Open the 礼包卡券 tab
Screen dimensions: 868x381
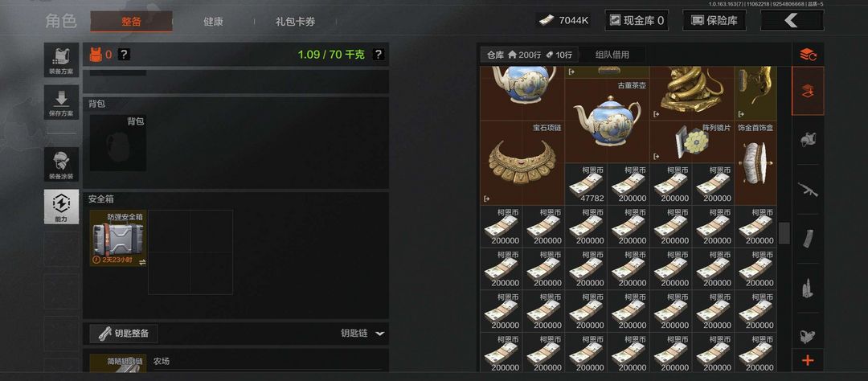(296, 22)
